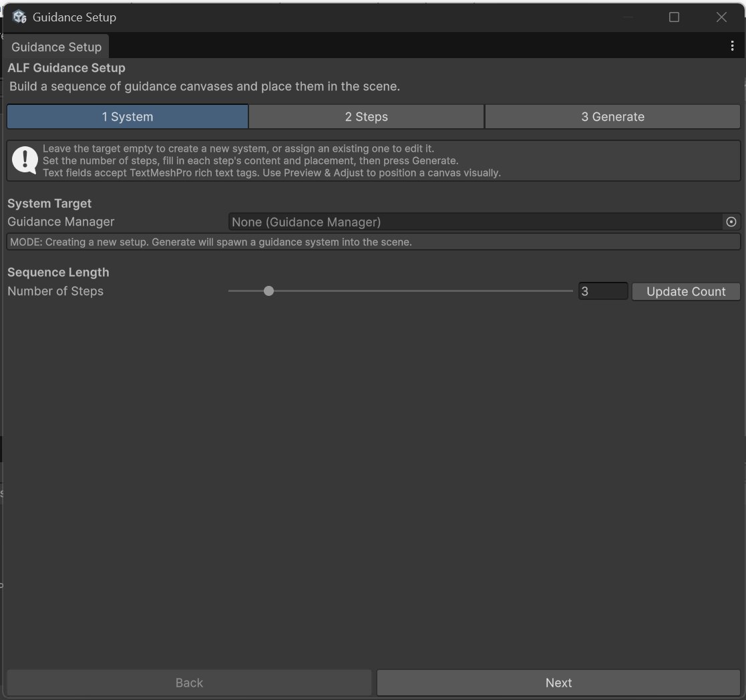Maximize the Guidance Setup window

coord(674,17)
